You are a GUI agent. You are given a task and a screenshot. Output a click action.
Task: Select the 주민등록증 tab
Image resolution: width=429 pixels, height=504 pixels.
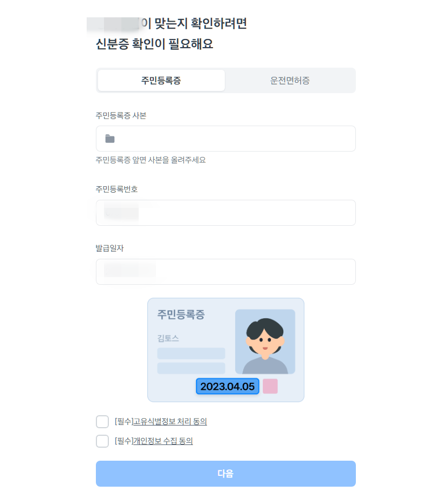coord(161,80)
